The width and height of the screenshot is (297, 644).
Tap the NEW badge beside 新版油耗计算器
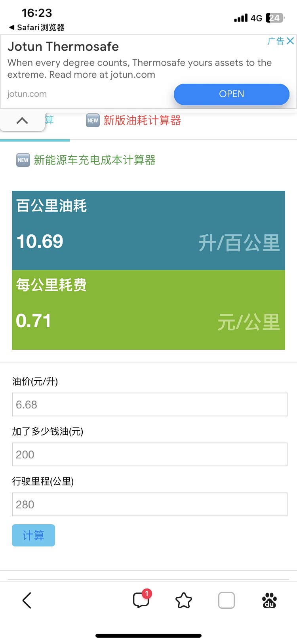(x=93, y=121)
